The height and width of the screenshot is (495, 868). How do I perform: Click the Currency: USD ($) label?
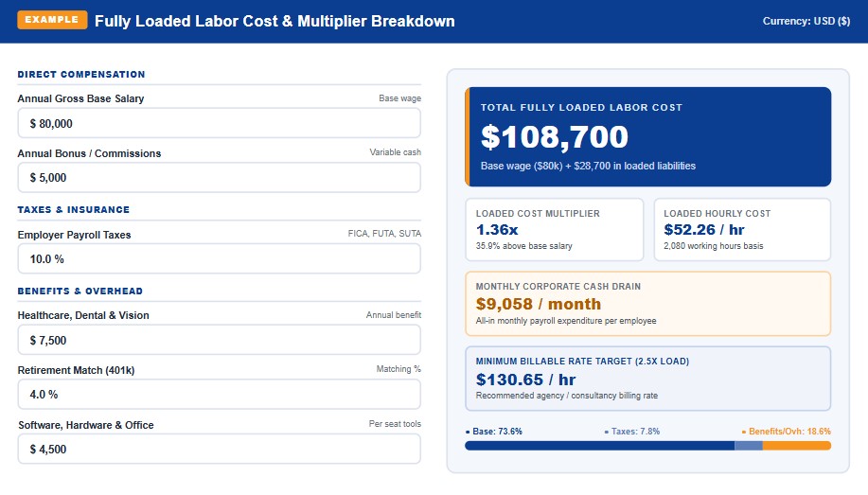[806, 21]
